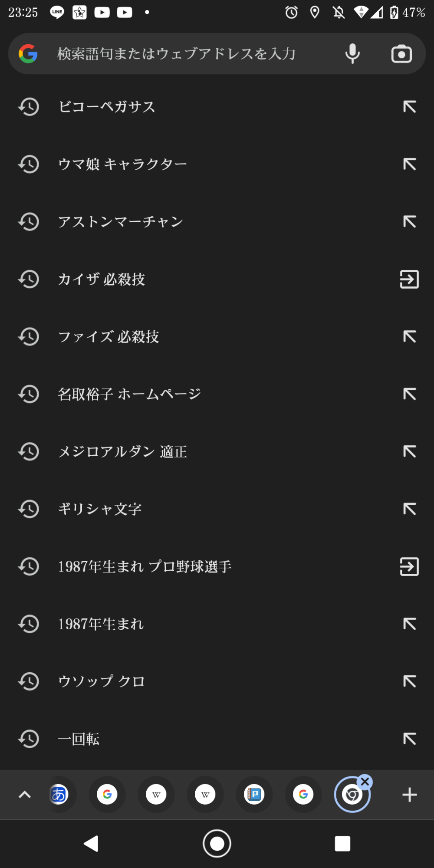Switch to the open カイザ 必殺技 tab

[409, 279]
